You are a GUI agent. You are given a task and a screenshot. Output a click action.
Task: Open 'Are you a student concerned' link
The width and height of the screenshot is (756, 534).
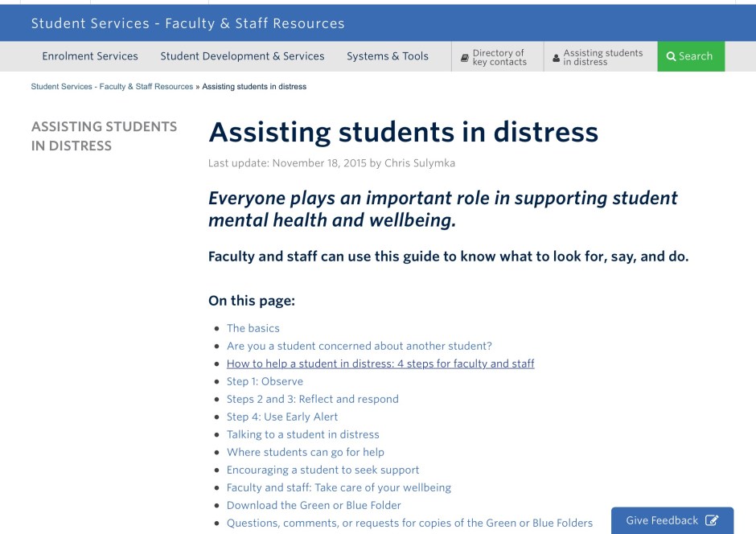pos(359,346)
